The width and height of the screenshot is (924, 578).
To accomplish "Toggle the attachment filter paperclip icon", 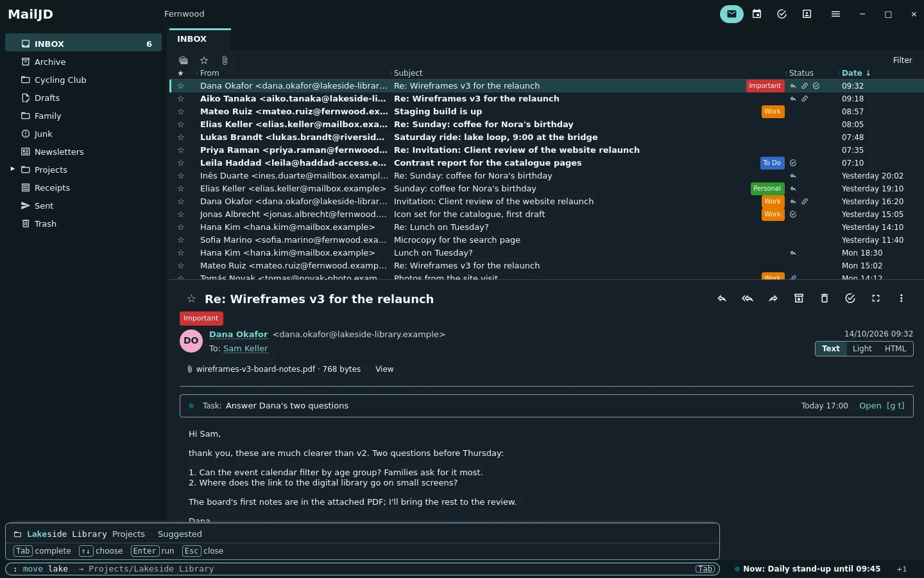I will pos(225,60).
